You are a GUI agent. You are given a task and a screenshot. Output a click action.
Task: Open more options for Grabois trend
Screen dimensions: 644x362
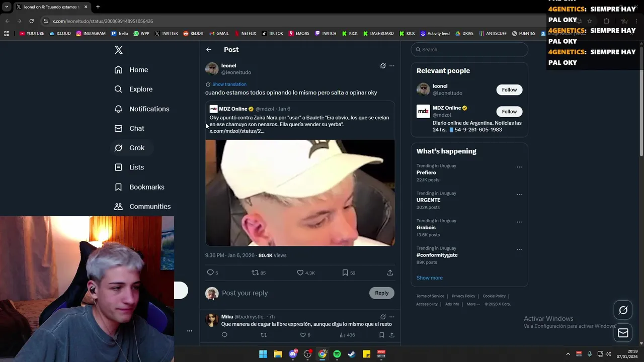(x=519, y=222)
